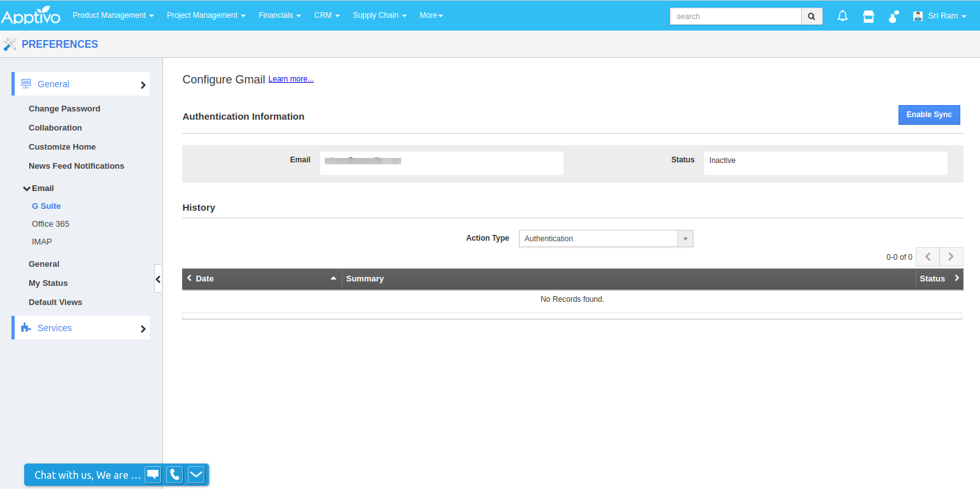Open Supply Chain menu

coord(380,15)
